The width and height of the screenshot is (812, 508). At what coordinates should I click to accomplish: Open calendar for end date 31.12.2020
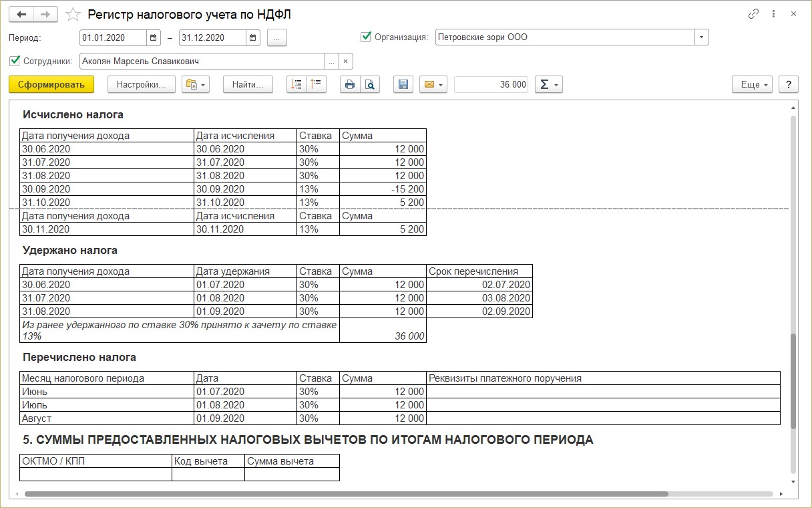[254, 38]
